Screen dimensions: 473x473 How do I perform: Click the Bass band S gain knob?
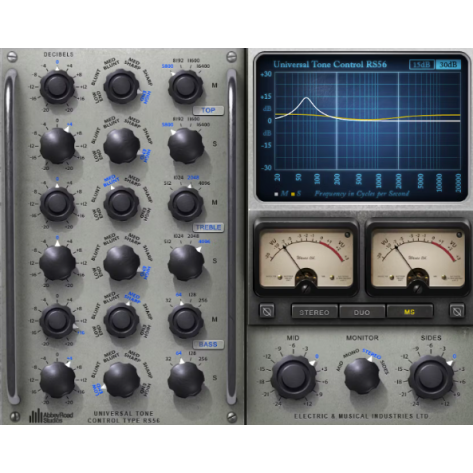pyautogui.click(x=57, y=380)
